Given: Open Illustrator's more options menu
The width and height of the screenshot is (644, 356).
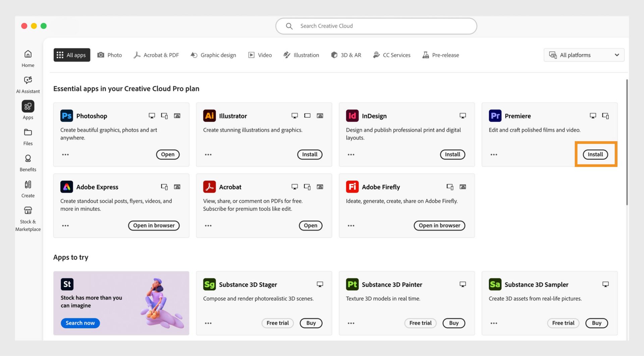Looking at the screenshot, I should tap(208, 155).
